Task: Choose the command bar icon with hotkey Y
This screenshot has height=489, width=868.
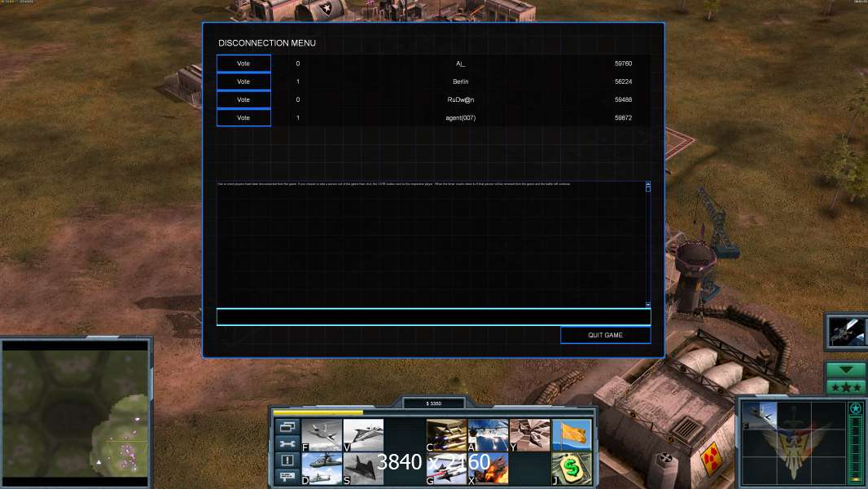Action: point(530,434)
